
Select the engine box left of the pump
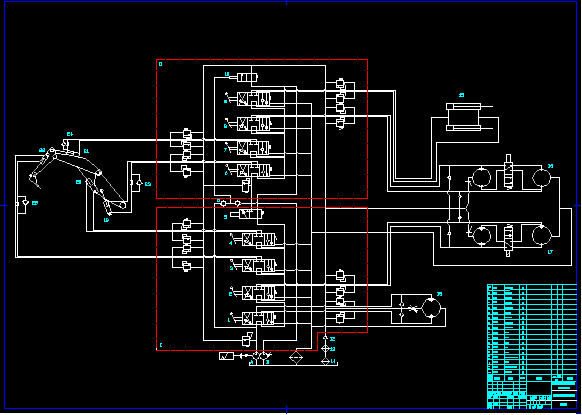(x=226, y=356)
